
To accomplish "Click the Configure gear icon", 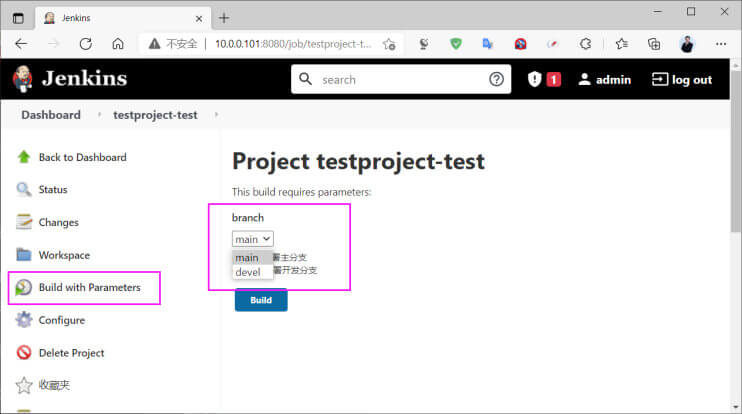I will pyautogui.click(x=24, y=320).
